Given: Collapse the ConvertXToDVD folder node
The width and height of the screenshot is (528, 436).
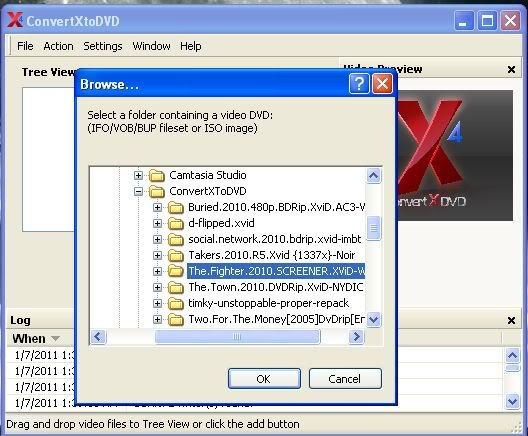Looking at the screenshot, I should coord(138,192).
